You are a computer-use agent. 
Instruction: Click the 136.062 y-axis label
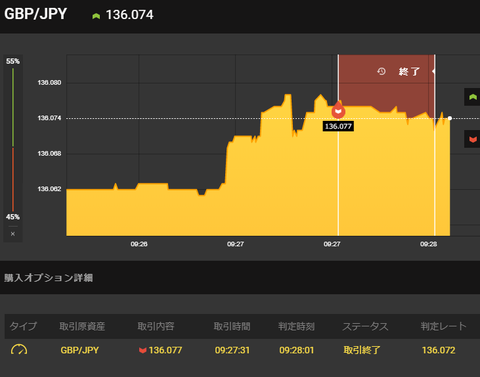tap(49, 189)
